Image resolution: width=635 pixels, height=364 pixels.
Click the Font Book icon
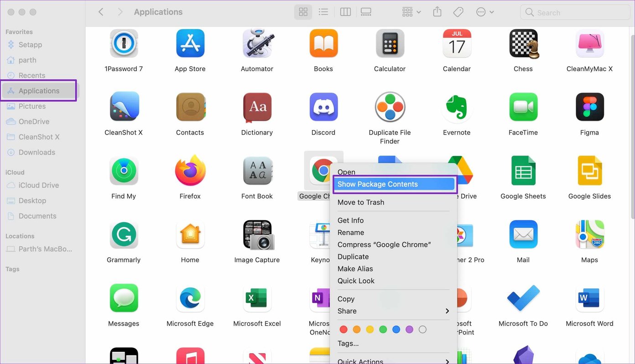point(257,171)
